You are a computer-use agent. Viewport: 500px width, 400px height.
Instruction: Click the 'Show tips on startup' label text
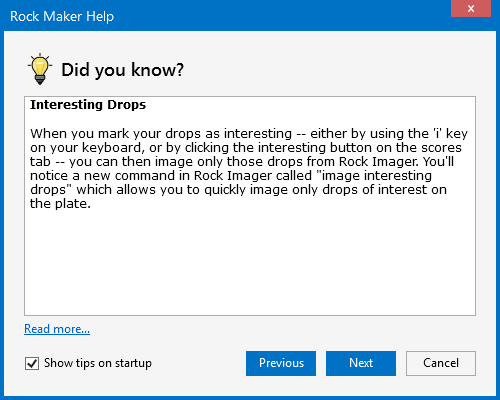coord(98,363)
